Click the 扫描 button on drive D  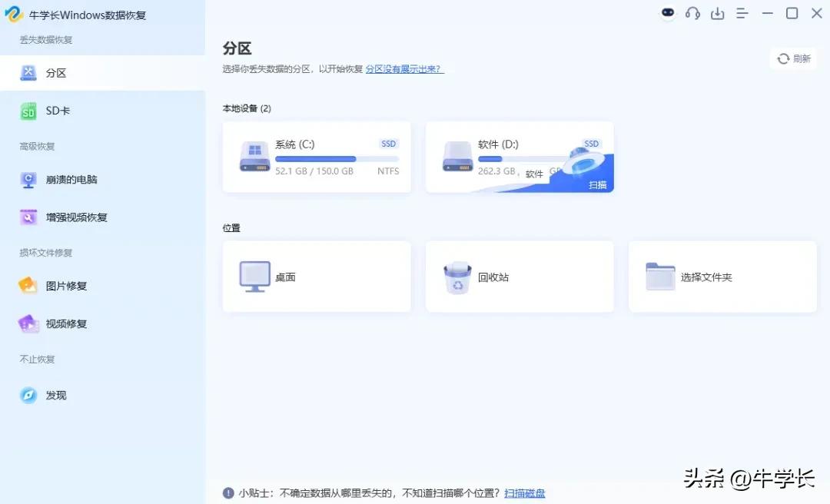(597, 185)
